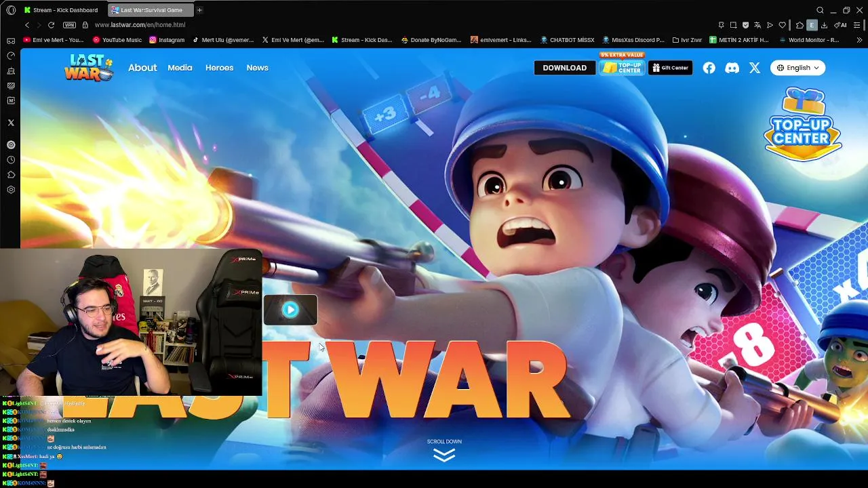This screenshot has height=488, width=868.
Task: Go back to the previous page
Action: coord(27,25)
